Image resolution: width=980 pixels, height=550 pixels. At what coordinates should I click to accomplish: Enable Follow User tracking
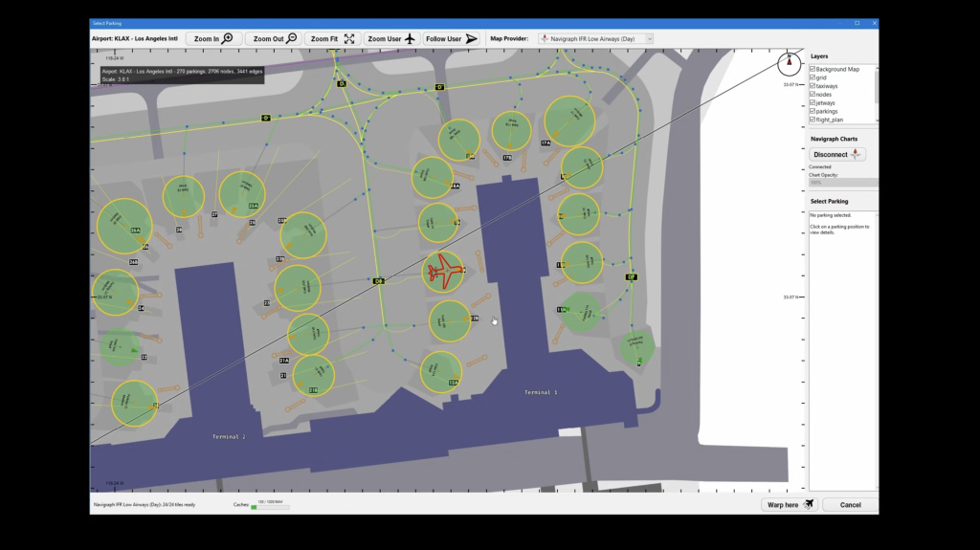coord(451,39)
